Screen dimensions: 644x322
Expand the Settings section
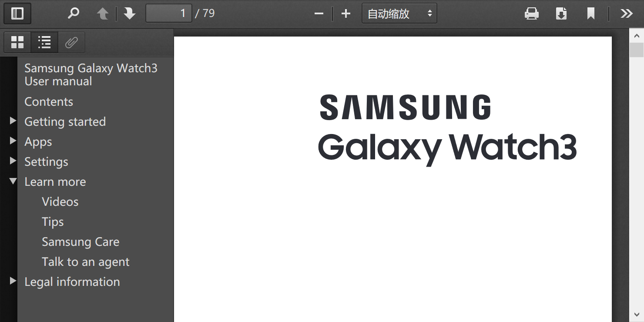click(x=13, y=161)
